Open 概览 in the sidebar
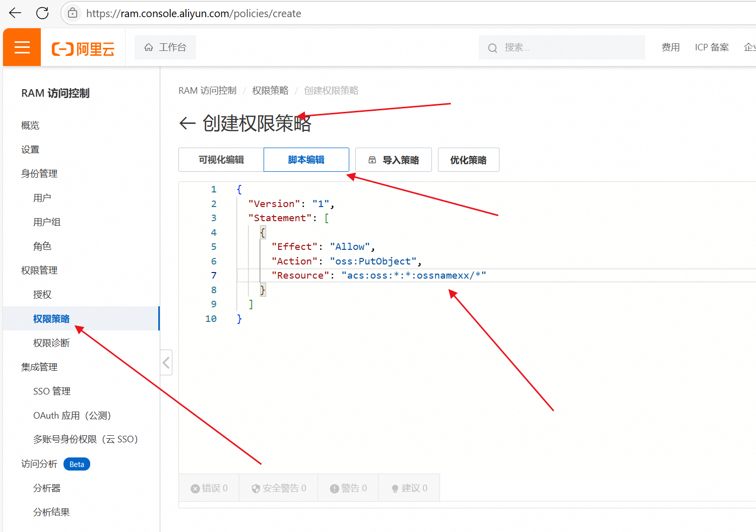756x532 pixels. pyautogui.click(x=30, y=125)
